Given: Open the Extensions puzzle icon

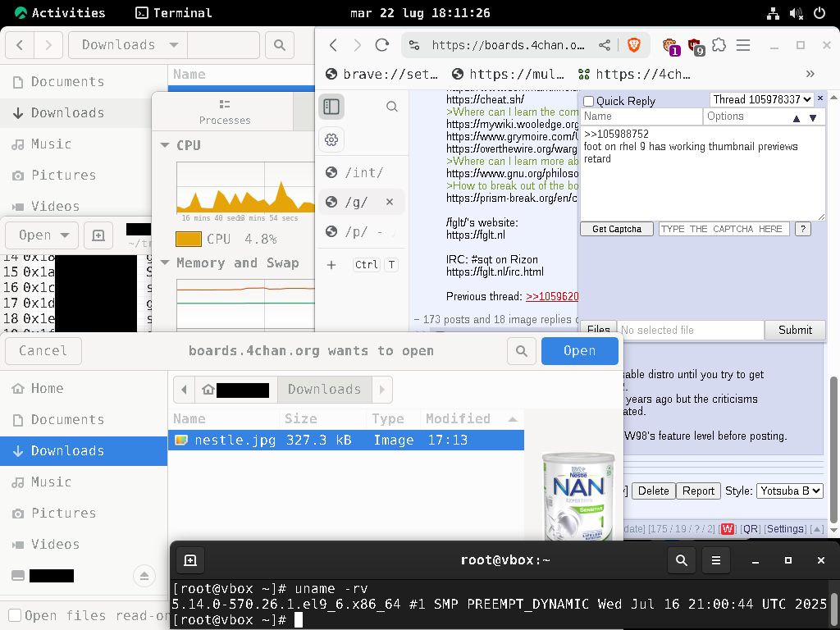Looking at the screenshot, I should point(719,45).
